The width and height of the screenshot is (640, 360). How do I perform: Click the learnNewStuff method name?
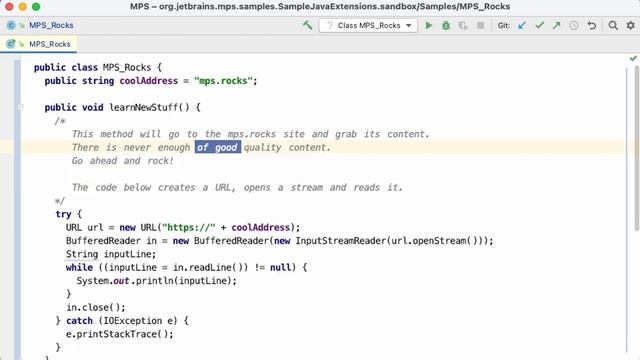pos(143,107)
